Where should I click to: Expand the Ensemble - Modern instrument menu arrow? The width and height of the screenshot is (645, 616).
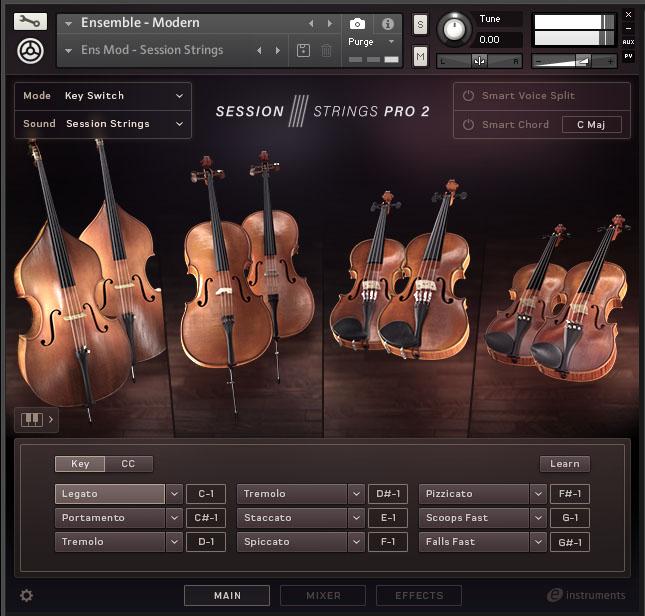click(x=69, y=24)
